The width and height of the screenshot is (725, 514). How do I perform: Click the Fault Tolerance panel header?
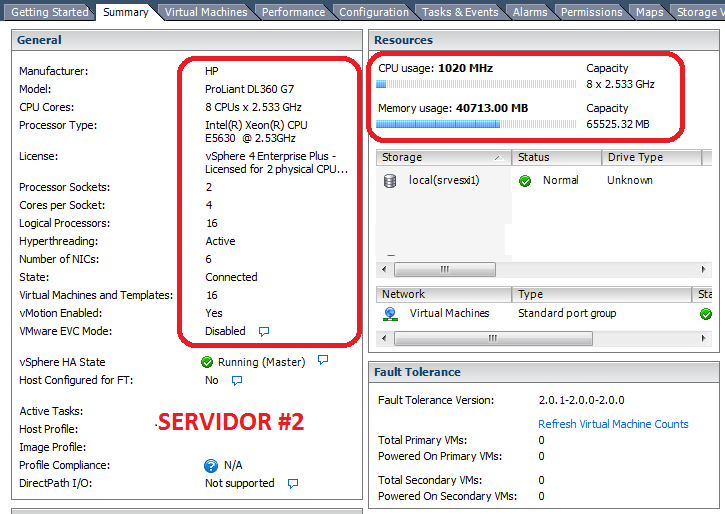544,372
